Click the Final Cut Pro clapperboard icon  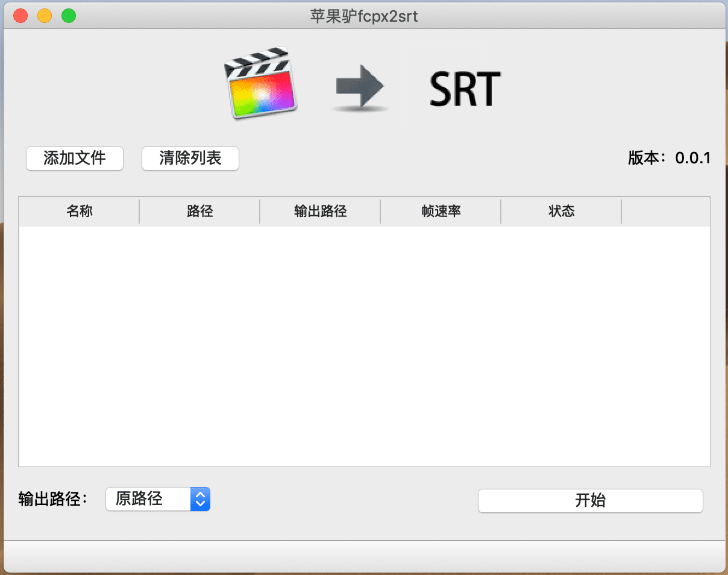261,83
